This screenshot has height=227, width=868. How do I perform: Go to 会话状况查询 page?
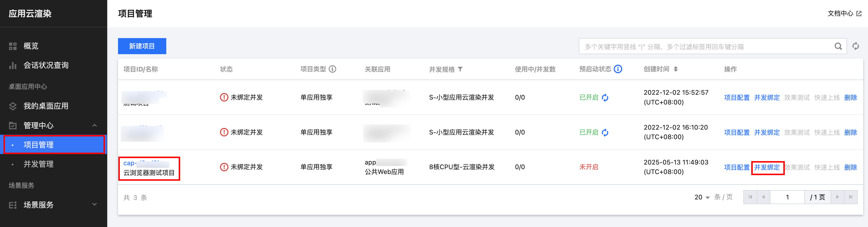[46, 65]
